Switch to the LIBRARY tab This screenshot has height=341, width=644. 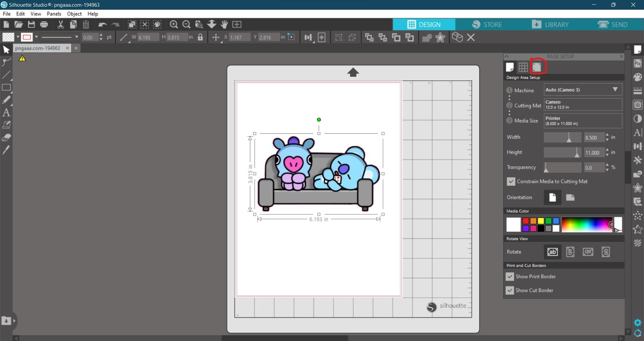click(550, 24)
